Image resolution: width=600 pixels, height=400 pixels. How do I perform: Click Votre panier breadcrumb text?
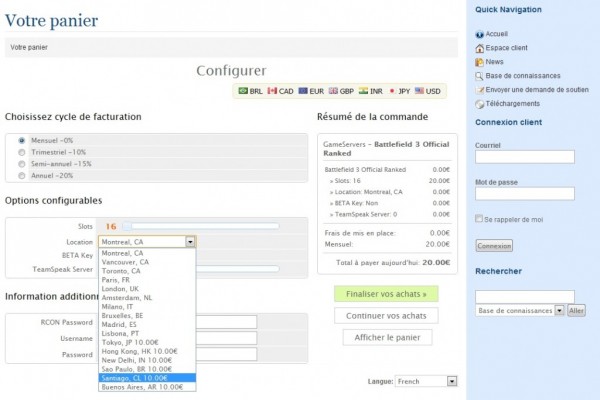[x=29, y=47]
